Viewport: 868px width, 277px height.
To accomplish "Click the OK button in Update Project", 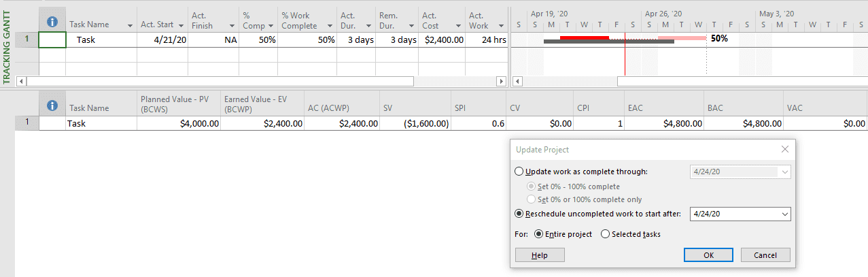I will (708, 255).
